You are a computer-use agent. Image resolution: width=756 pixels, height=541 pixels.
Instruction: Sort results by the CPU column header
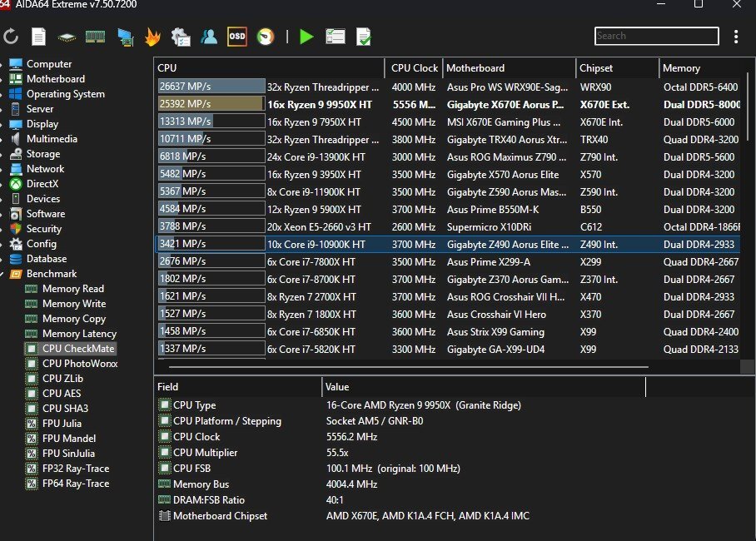pyautogui.click(x=269, y=68)
